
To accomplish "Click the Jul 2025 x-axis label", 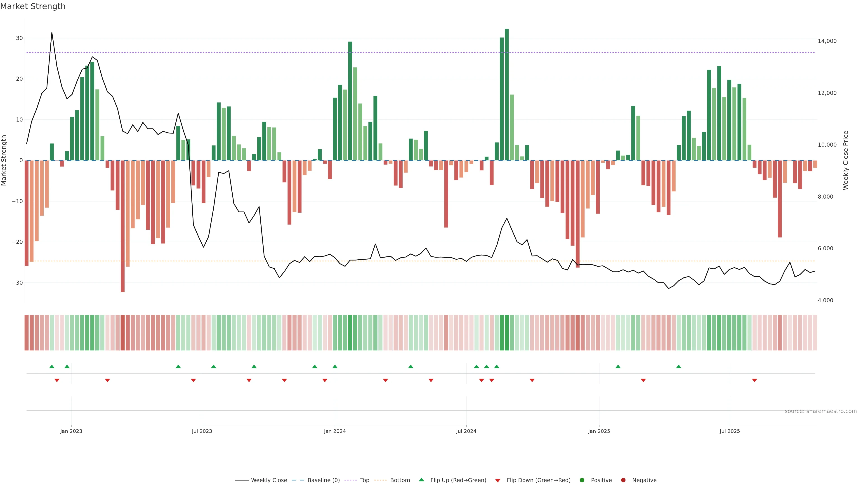I will [729, 431].
